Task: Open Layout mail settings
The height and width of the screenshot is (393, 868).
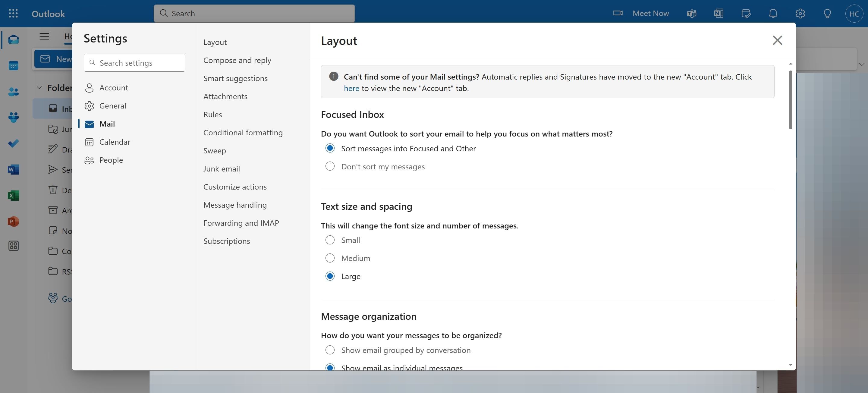Action: [x=215, y=42]
